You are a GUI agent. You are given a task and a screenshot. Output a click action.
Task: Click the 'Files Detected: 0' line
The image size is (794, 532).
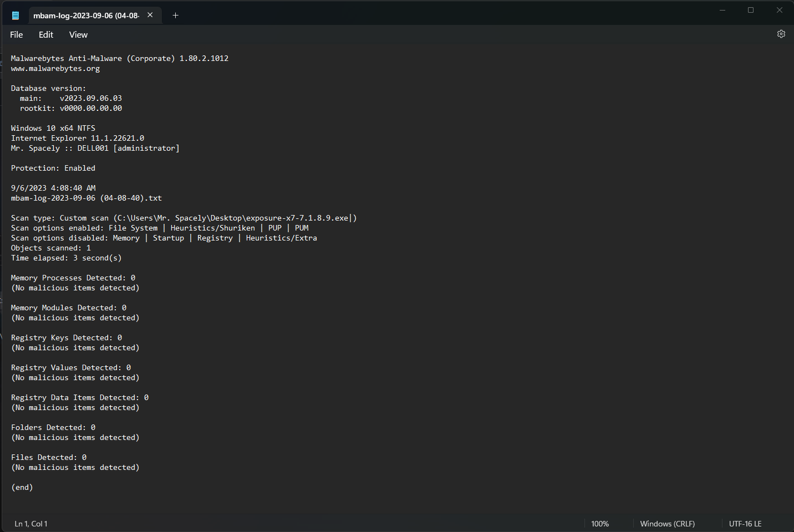click(x=49, y=457)
